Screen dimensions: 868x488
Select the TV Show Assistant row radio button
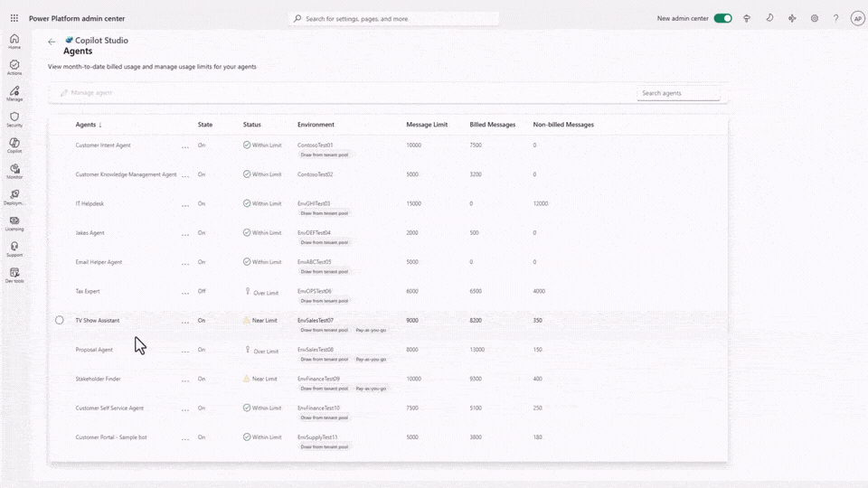pyautogui.click(x=60, y=320)
